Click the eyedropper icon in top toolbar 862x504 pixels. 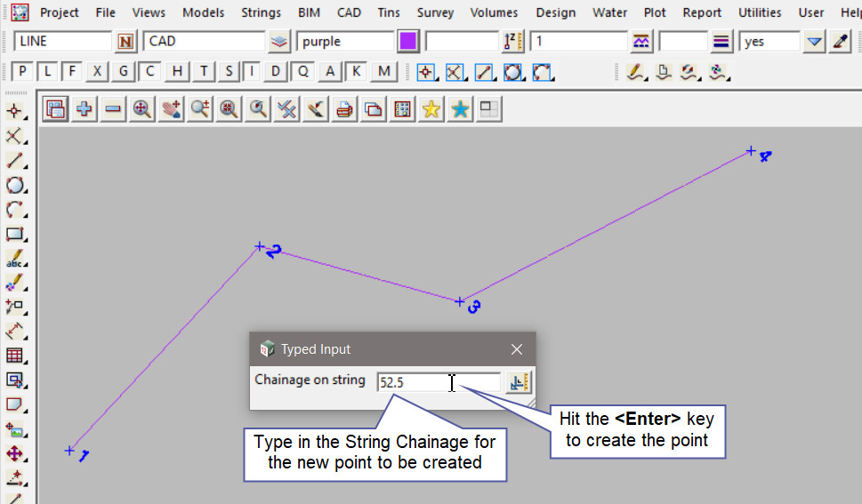[x=841, y=42]
